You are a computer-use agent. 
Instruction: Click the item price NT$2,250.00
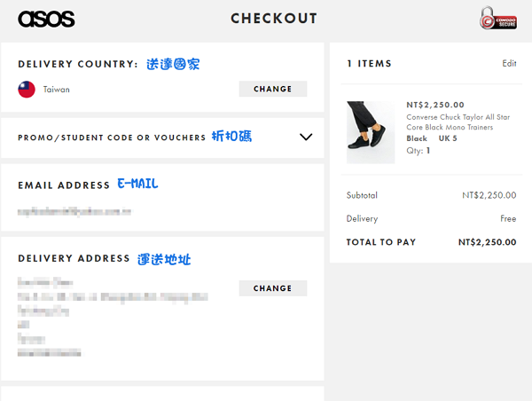pos(435,105)
